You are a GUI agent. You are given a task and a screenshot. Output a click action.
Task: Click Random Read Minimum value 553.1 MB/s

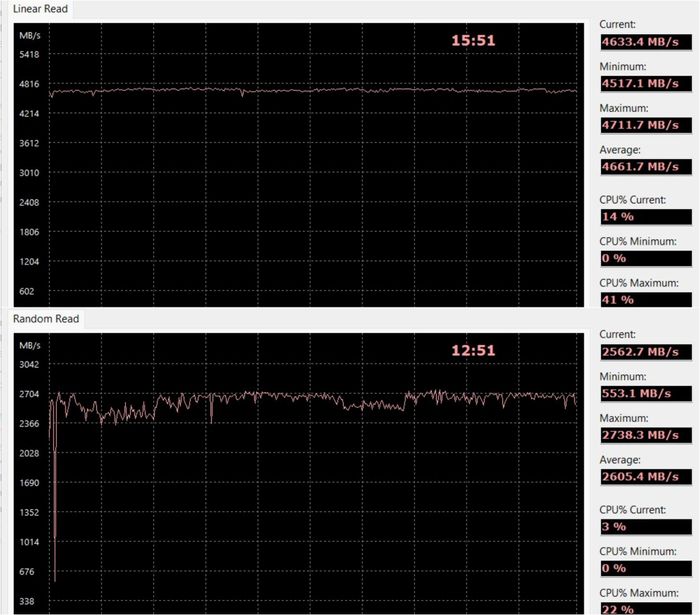tap(646, 393)
